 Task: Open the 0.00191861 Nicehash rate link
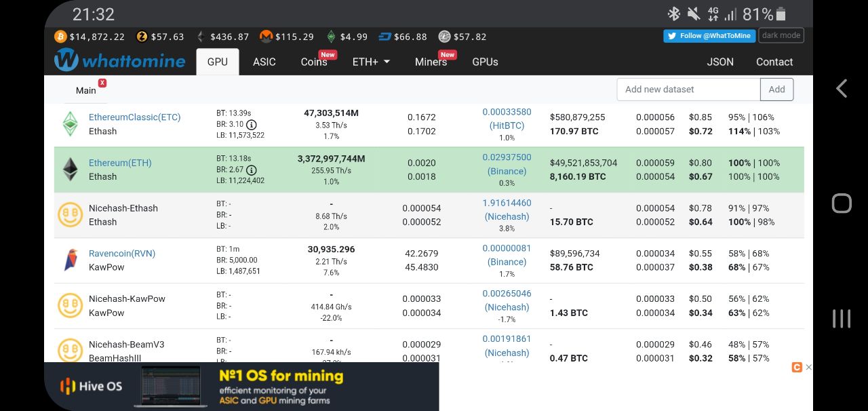point(507,346)
